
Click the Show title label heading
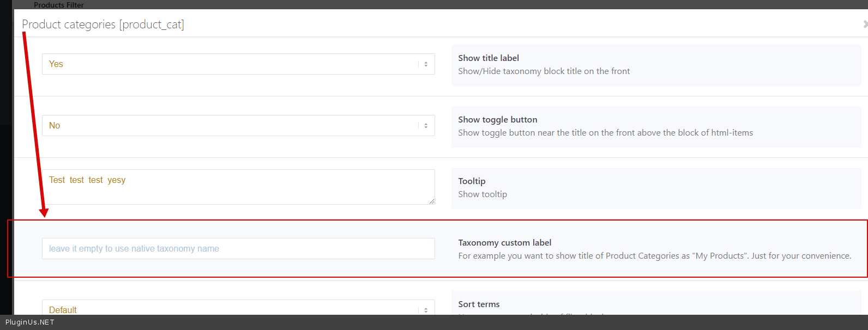[489, 58]
